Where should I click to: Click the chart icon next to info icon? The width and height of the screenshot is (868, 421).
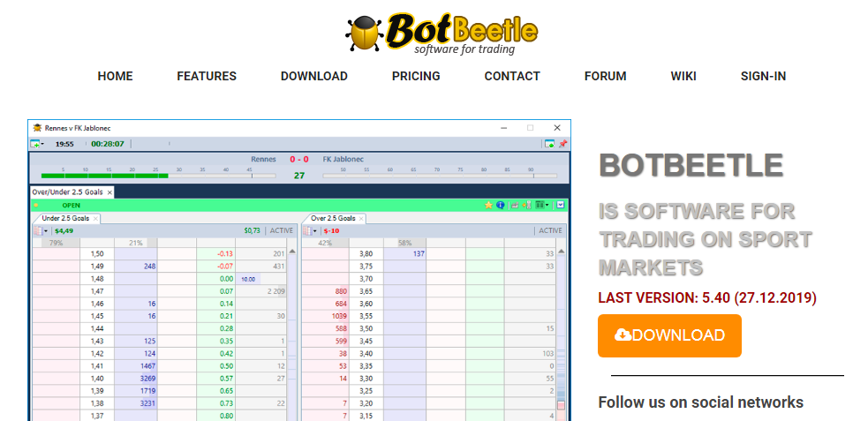[514, 205]
